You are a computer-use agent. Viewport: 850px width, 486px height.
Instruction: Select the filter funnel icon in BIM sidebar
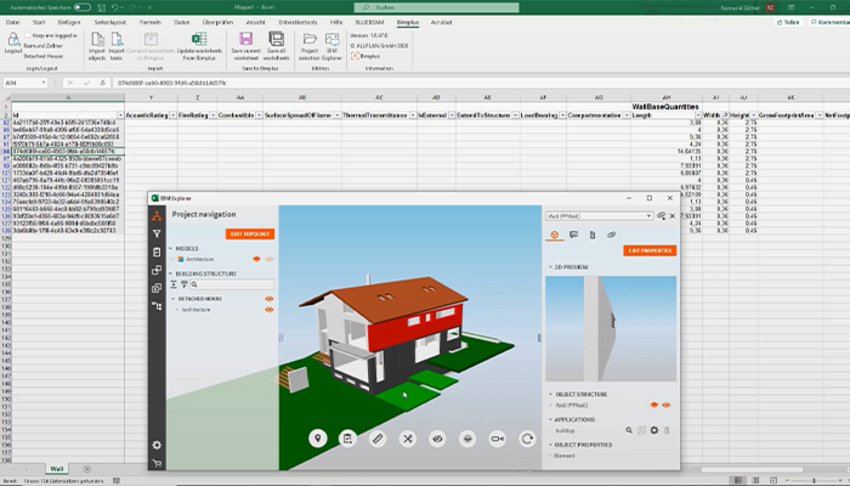(x=156, y=233)
